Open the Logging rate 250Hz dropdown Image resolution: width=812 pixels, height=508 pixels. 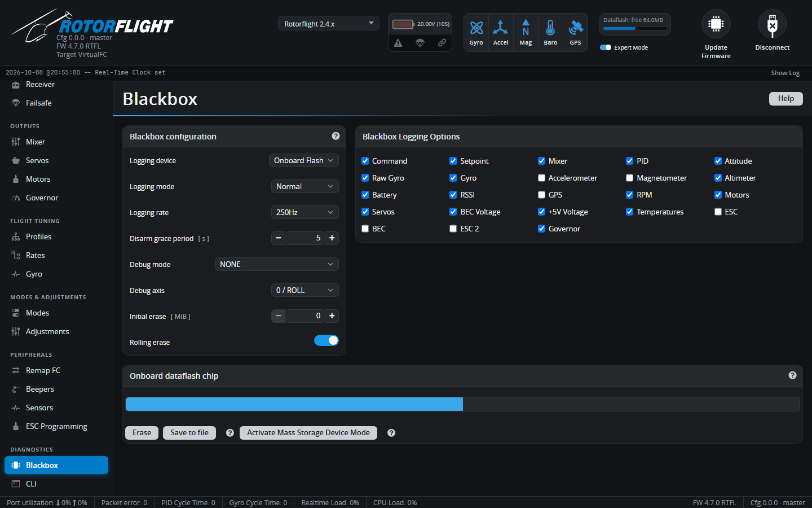tap(305, 212)
